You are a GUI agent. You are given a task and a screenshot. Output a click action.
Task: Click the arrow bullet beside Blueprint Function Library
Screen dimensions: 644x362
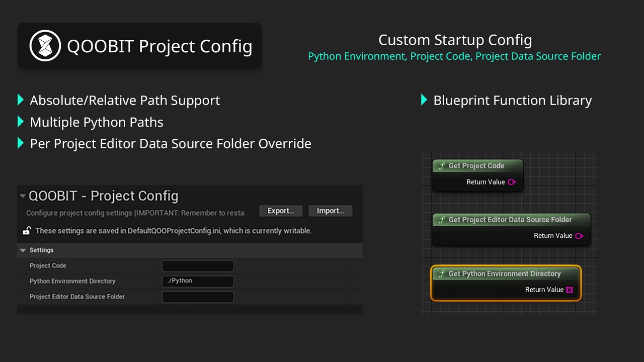coord(424,100)
